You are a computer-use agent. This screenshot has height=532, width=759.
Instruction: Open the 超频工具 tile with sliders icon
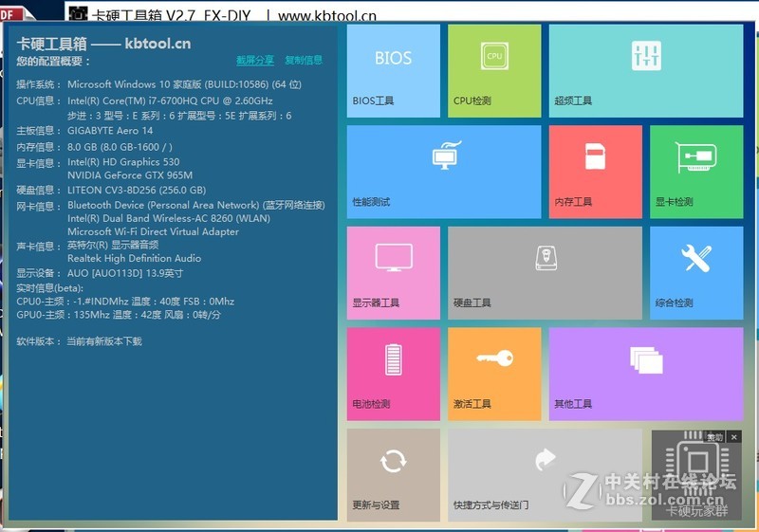pos(646,70)
